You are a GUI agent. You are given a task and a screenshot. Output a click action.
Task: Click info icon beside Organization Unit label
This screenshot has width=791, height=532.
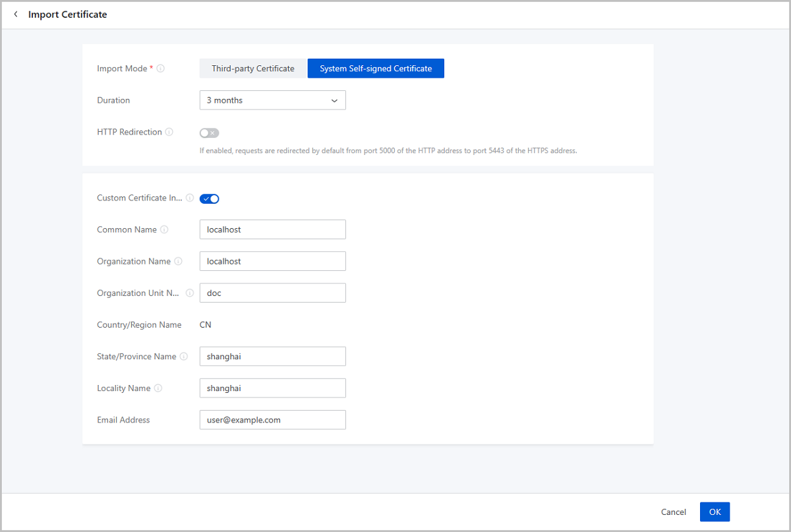pos(190,293)
